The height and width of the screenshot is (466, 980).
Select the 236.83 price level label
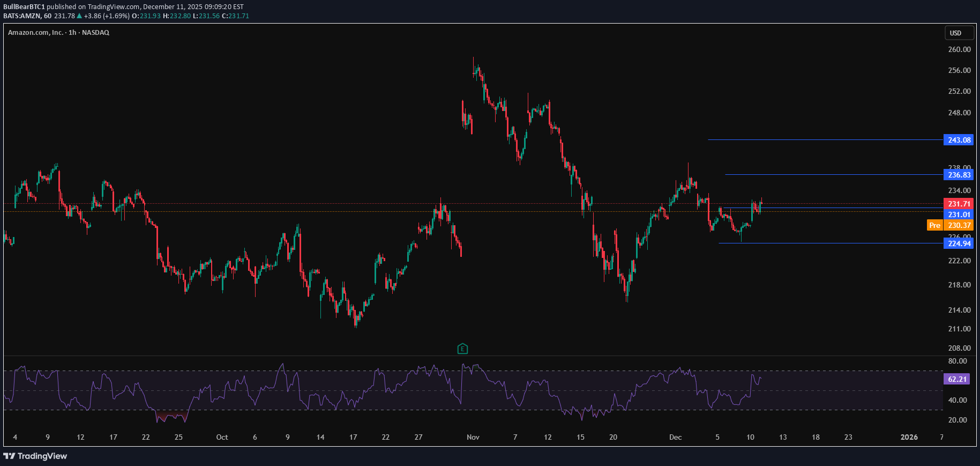click(x=959, y=175)
